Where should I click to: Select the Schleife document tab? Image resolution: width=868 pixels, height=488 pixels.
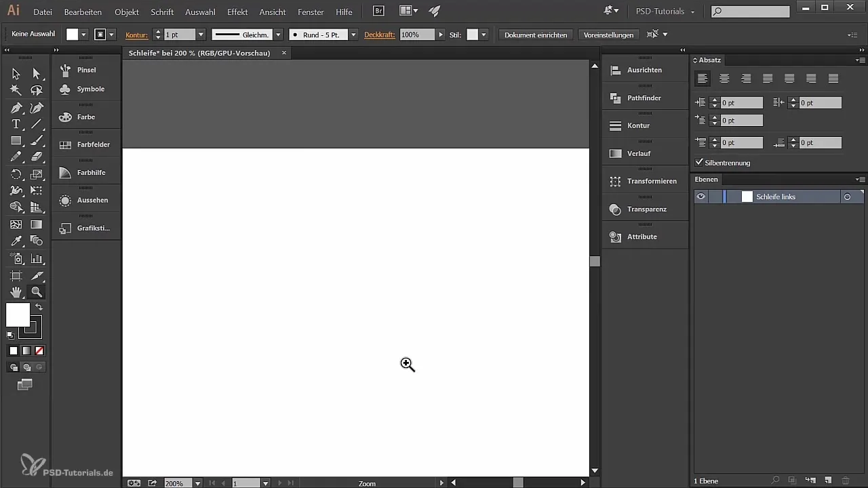point(199,53)
